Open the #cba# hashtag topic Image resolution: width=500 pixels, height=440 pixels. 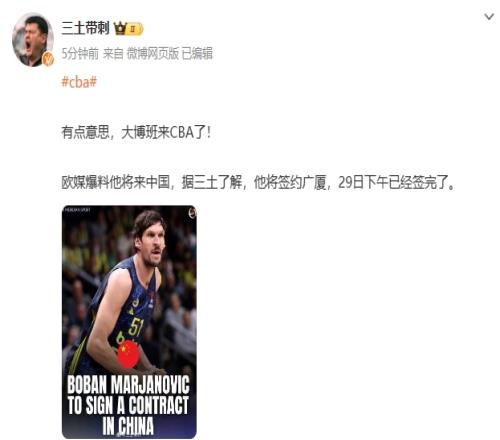(79, 82)
